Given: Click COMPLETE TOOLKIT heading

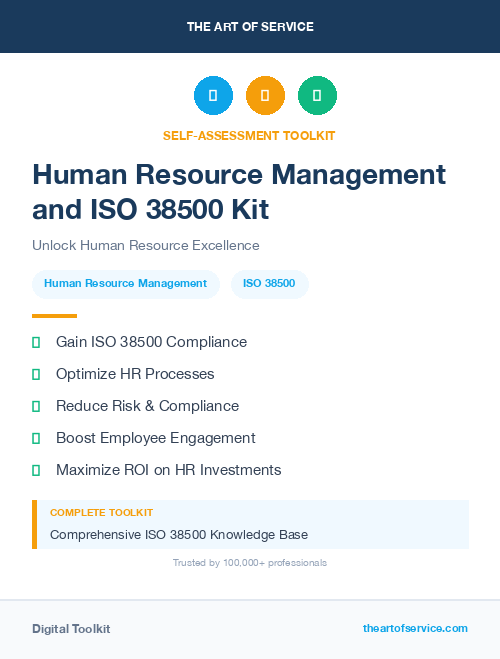Looking at the screenshot, I should (101, 513).
